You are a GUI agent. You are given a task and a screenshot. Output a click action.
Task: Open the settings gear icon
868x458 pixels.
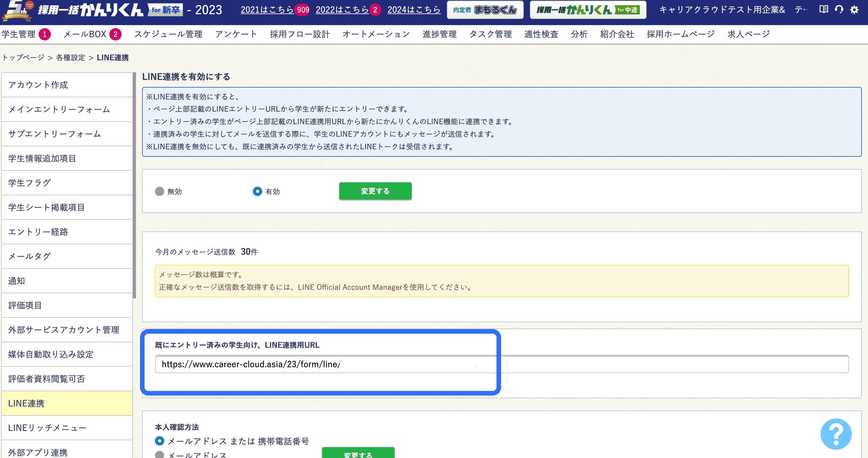pyautogui.click(x=854, y=9)
